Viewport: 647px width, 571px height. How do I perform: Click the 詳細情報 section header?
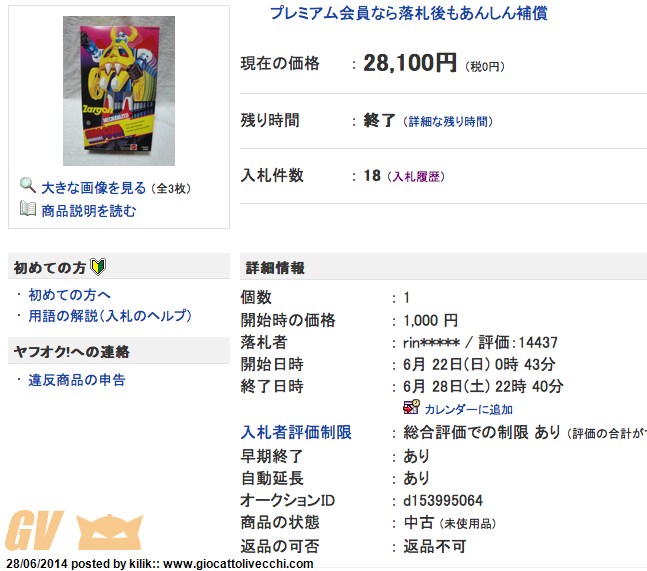pos(275,268)
